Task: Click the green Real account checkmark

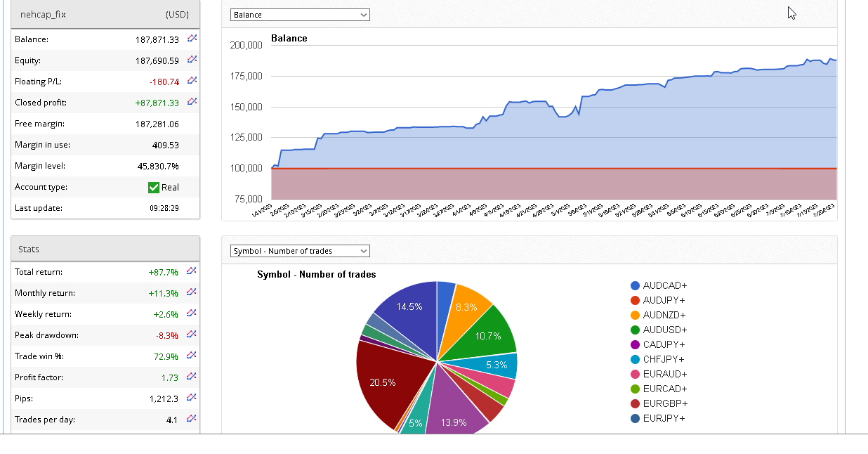Action: click(154, 187)
